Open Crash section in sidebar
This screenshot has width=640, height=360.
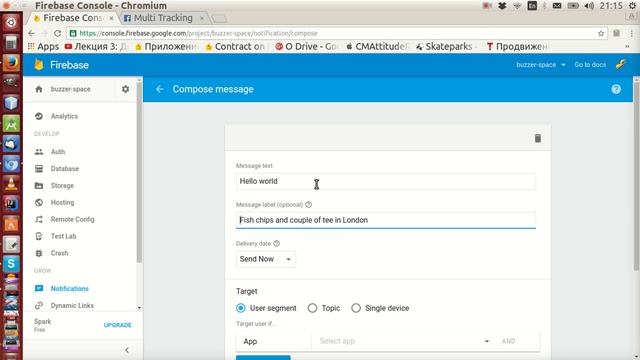coord(59,253)
